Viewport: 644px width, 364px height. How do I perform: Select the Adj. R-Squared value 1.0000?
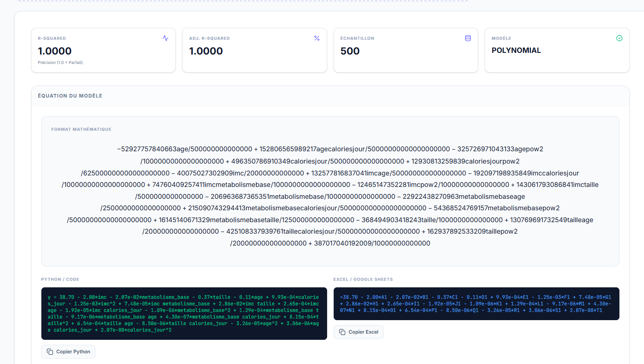206,51
